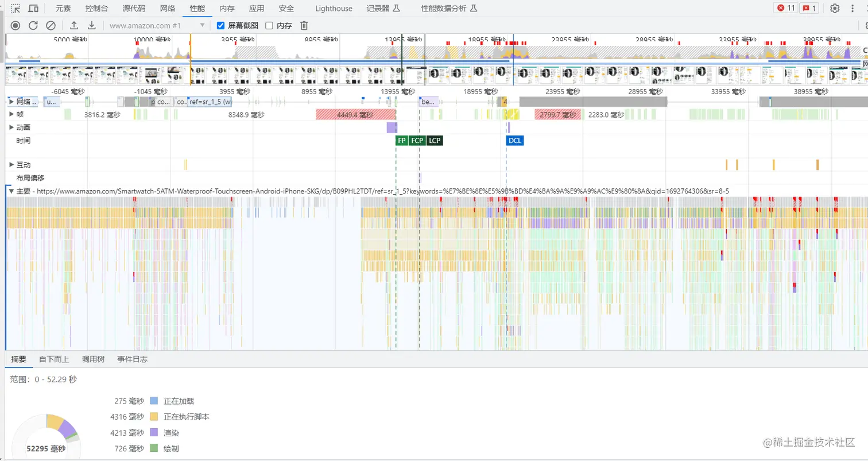The image size is (868, 461).
Task: Click the yellow 正在执行脚本 color swatch
Action: click(153, 417)
